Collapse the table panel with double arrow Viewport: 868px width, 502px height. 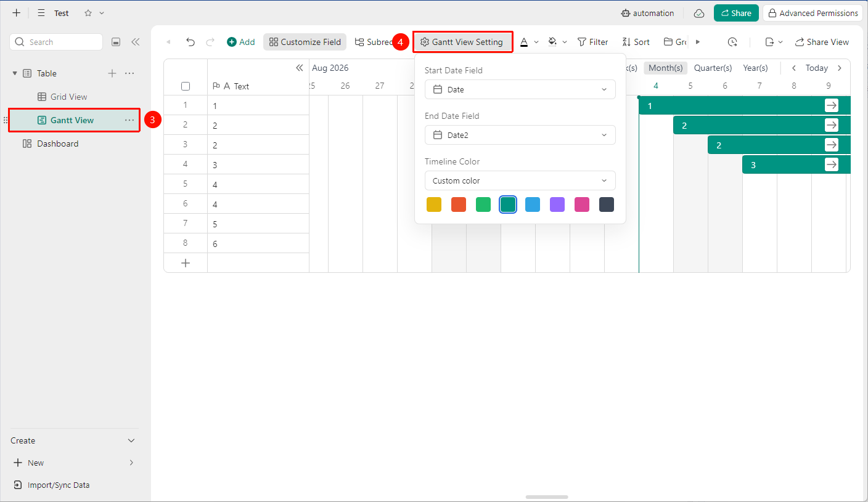coord(300,68)
